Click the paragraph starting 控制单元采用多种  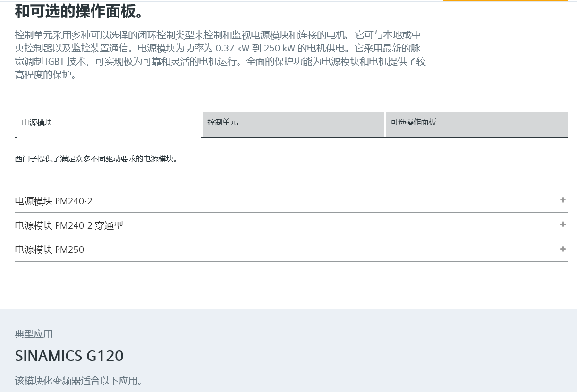click(221, 55)
